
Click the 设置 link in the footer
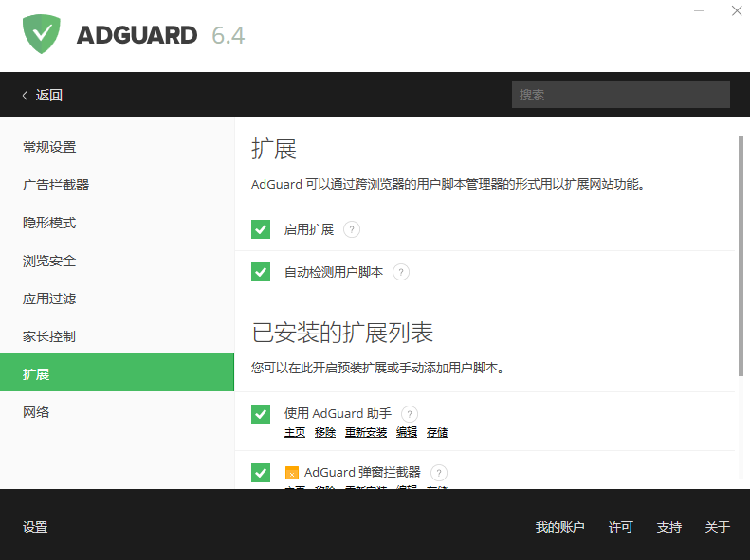[35, 527]
